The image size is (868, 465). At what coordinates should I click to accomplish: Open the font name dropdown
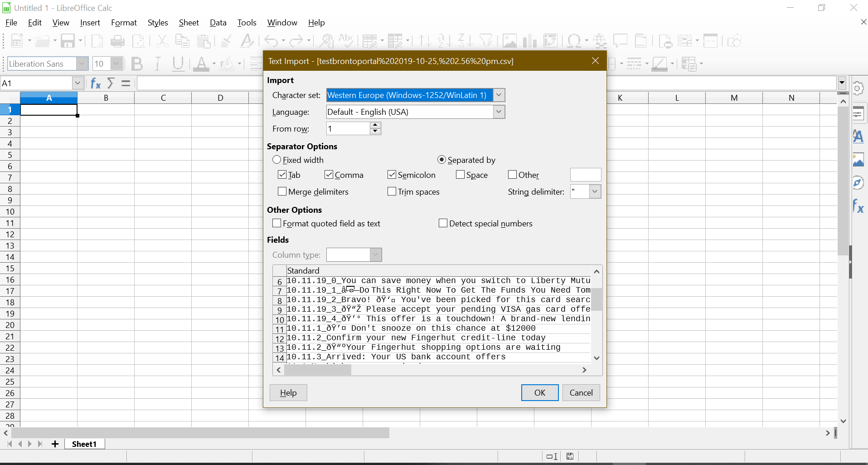click(82, 64)
